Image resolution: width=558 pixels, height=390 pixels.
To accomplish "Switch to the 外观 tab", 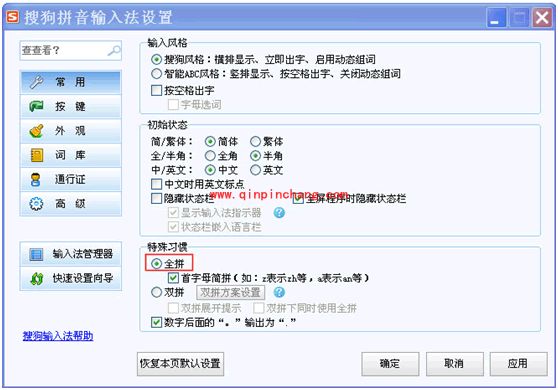I will (x=70, y=131).
